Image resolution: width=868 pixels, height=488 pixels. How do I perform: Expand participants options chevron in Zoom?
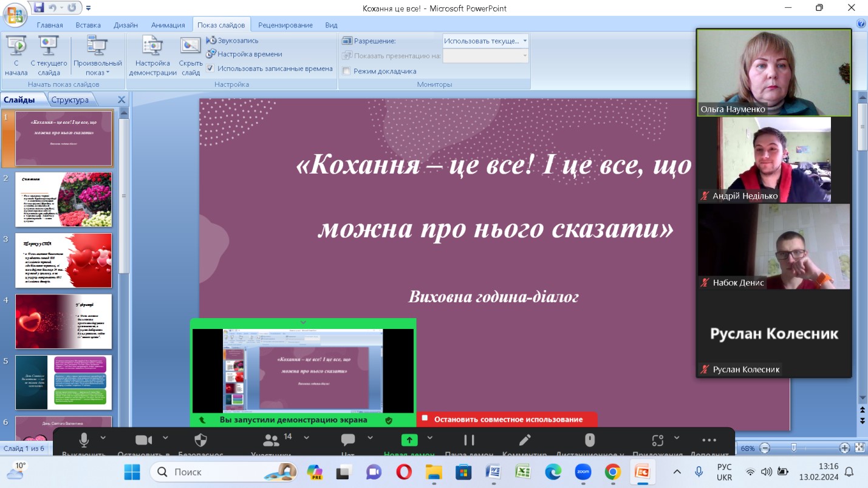point(306,437)
